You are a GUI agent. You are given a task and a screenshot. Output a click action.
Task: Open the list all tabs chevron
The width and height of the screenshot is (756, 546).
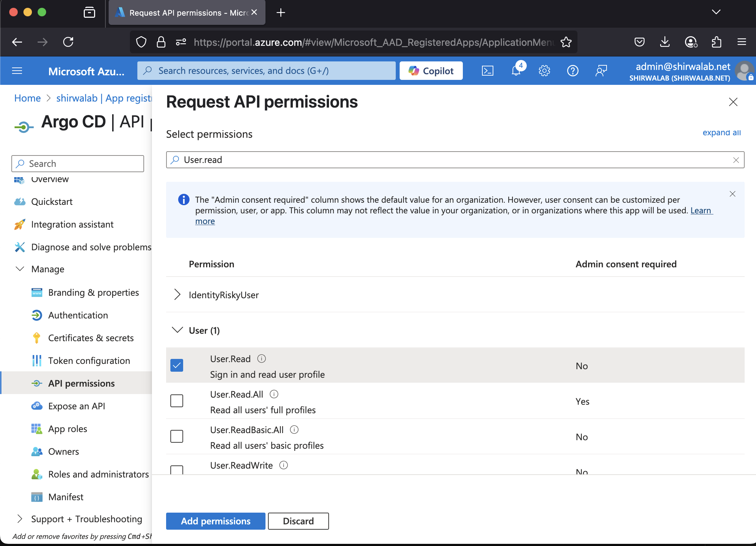pos(716,12)
